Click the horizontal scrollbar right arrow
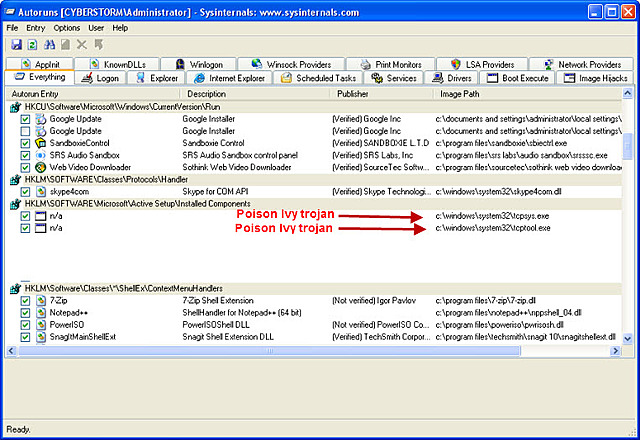 [x=615, y=351]
